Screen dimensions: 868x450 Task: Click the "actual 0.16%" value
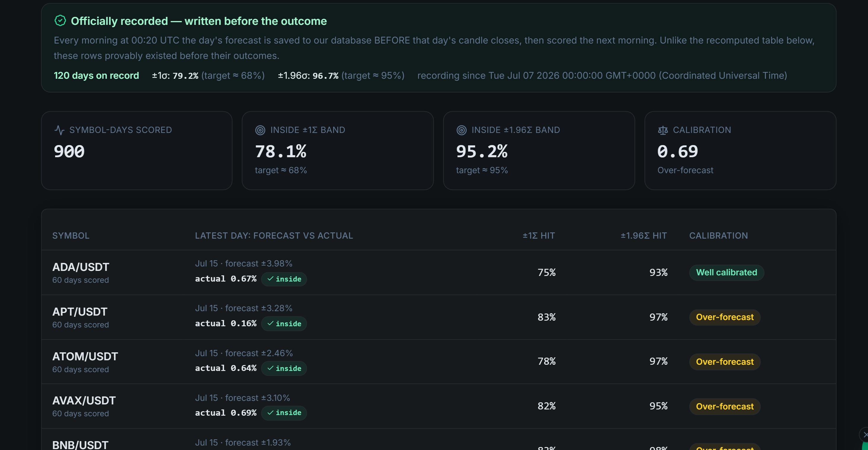click(226, 324)
